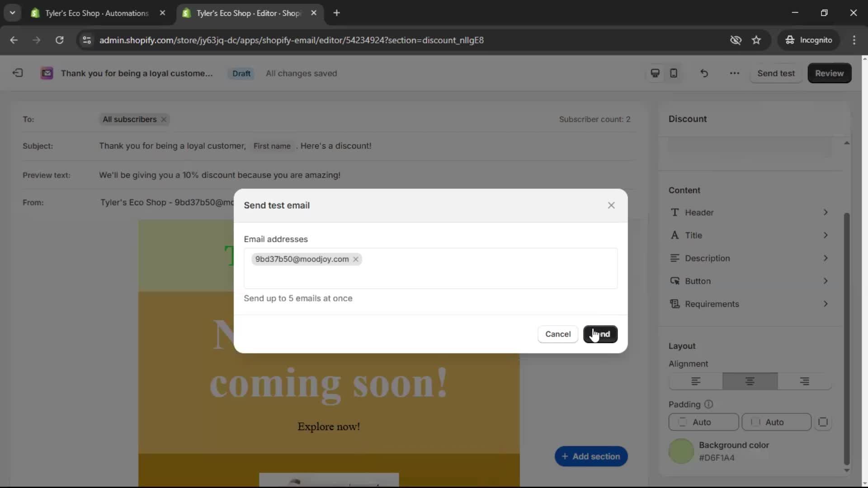Click the undo arrow in the toolbar
868x488 pixels.
pyautogui.click(x=704, y=73)
